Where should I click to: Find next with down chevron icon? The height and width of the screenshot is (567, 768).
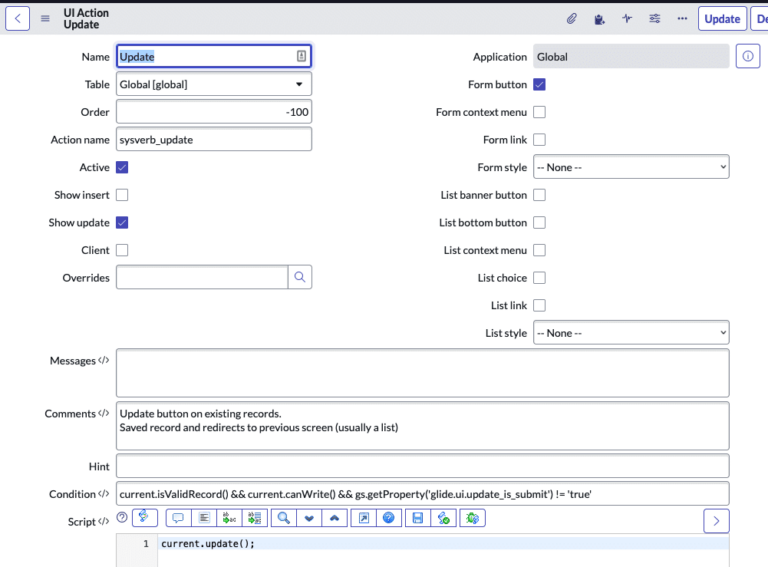[x=309, y=518]
